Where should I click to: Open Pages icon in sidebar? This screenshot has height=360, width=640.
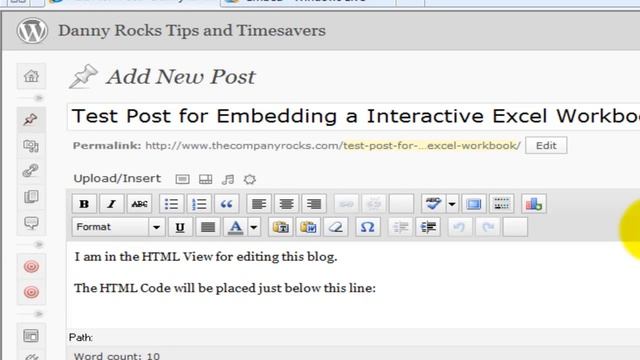31,197
